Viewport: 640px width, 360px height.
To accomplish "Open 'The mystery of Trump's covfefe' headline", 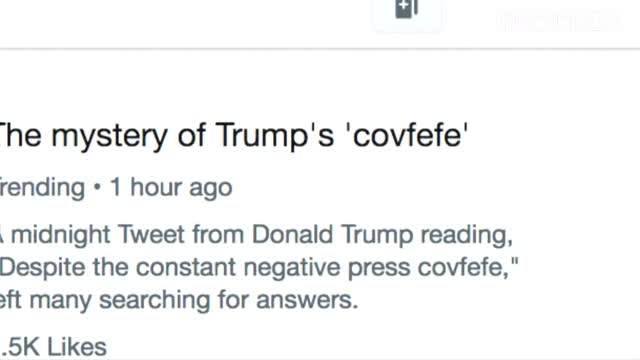I will coord(233,135).
